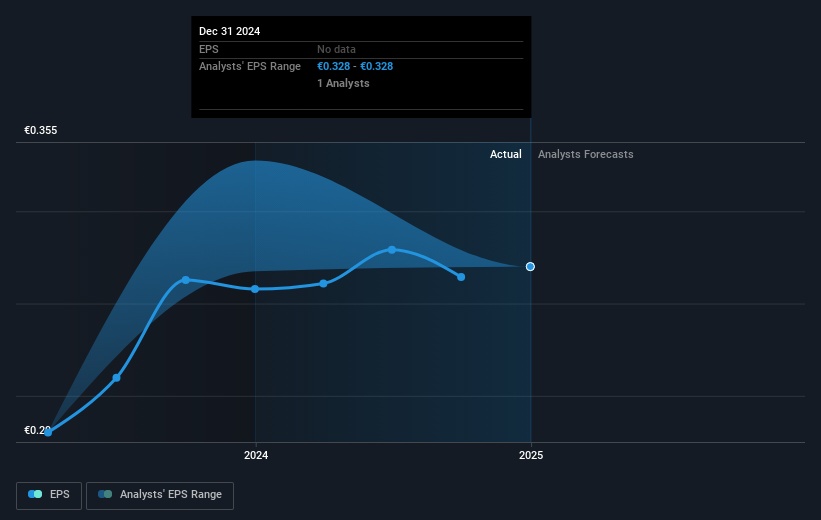The height and width of the screenshot is (520, 821).
Task: Click the €0.328 - €0.328 range value
Action: coord(355,66)
